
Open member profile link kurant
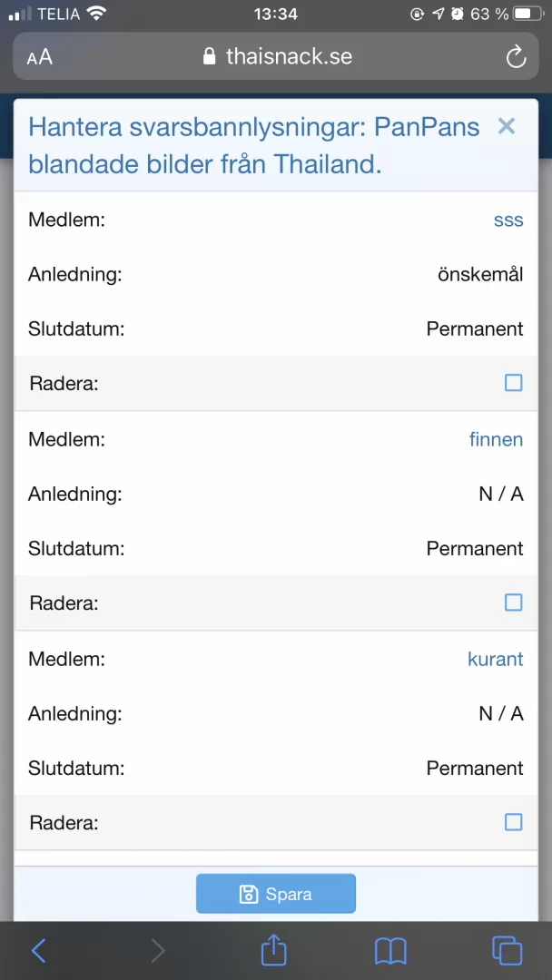click(495, 660)
